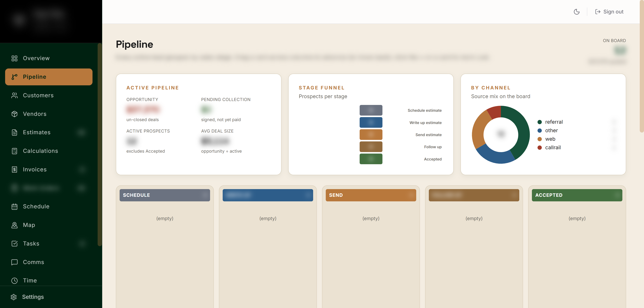Open Estimates section
This screenshot has height=308, width=644.
(x=49, y=132)
